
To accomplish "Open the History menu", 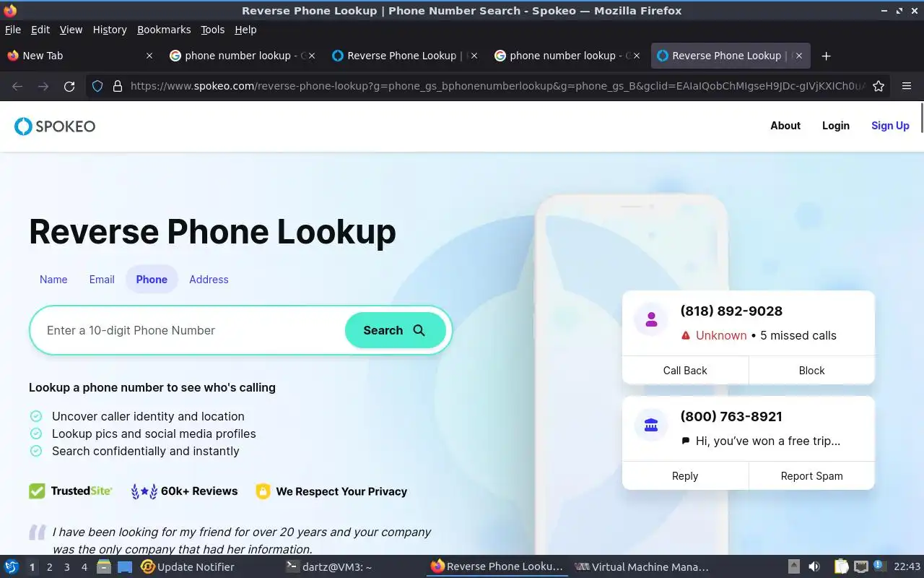I will (x=110, y=30).
